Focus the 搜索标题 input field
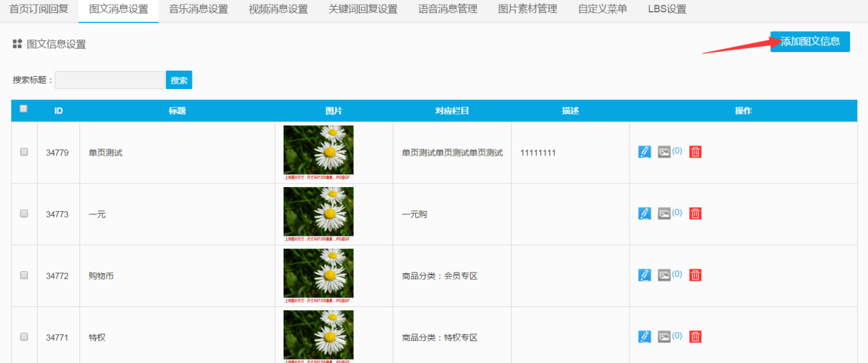Image resolution: width=868 pixels, height=363 pixels. pyautogui.click(x=110, y=80)
